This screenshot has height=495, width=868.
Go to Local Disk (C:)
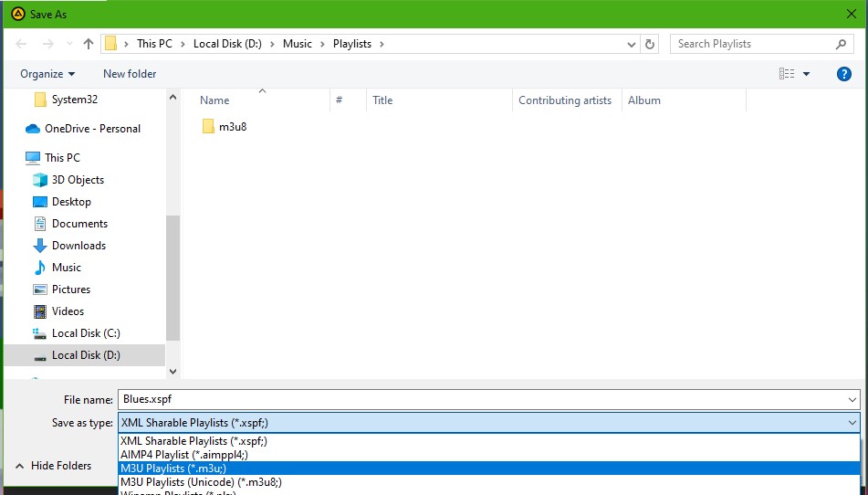coord(86,333)
